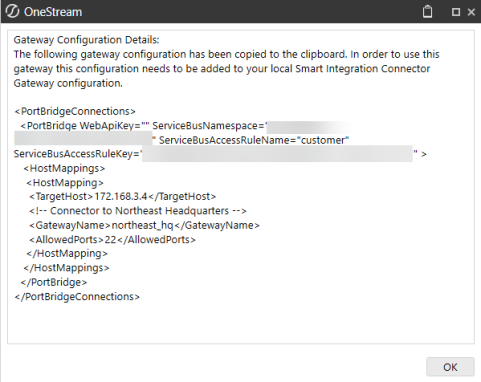The height and width of the screenshot is (382, 481).
Task: Click the opening PortBridgeConnections tag
Action: (75, 111)
